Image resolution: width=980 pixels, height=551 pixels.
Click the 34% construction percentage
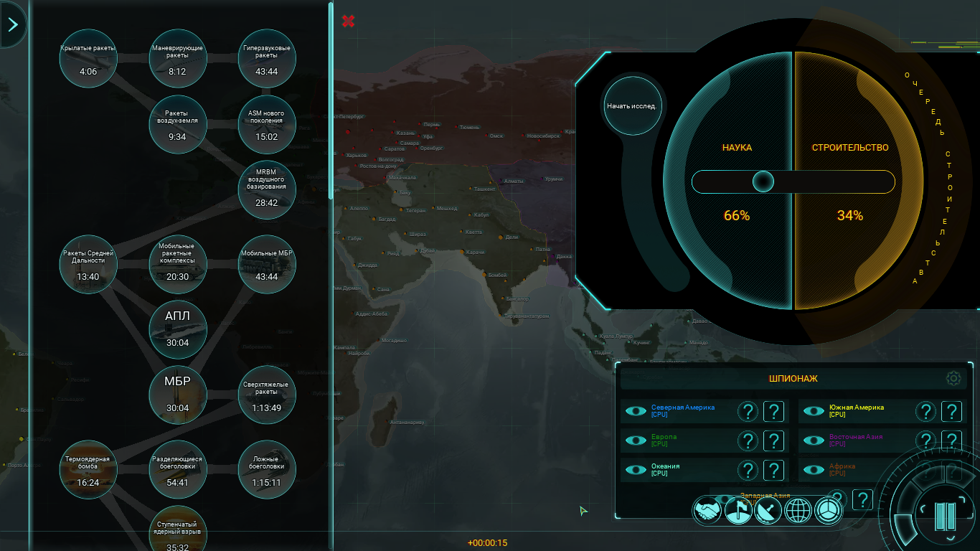point(850,215)
